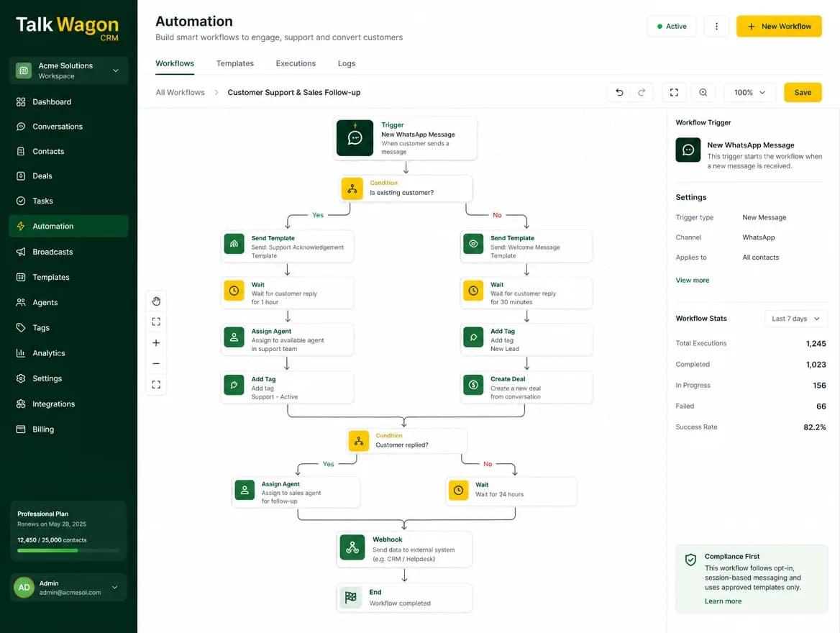The image size is (840, 633).
Task: Click Learn more in Compliance First
Action: pos(723,601)
